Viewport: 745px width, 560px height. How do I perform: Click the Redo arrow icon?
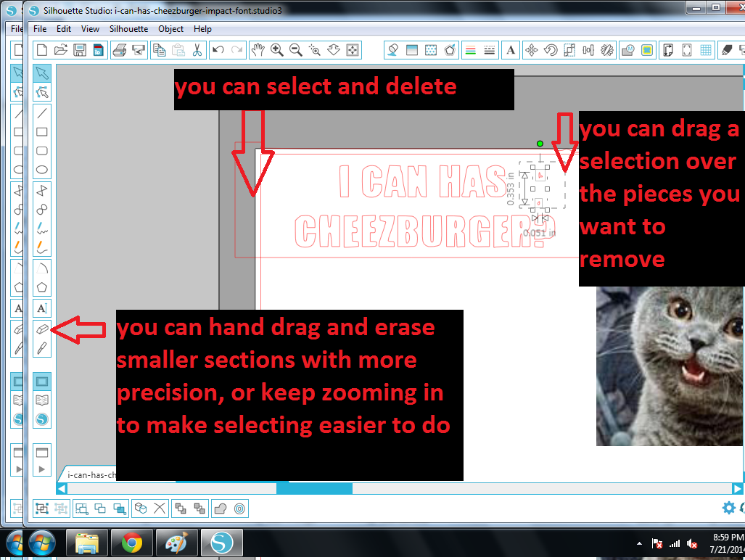click(x=236, y=50)
